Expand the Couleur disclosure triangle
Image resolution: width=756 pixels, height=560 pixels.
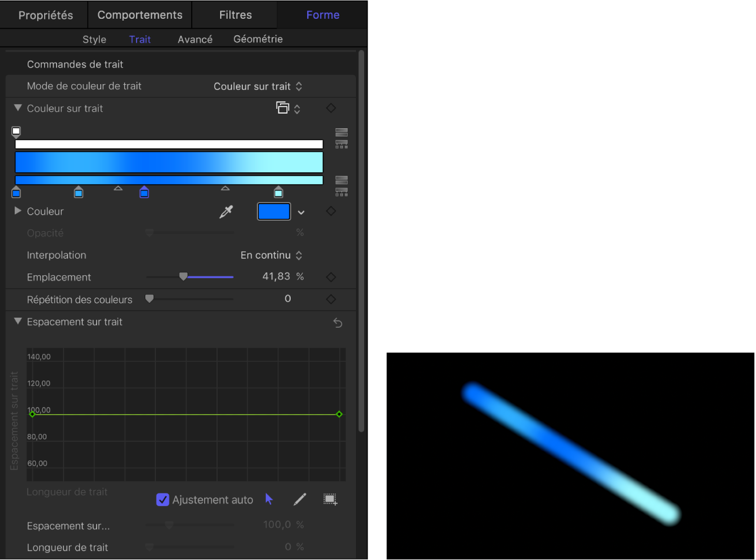pyautogui.click(x=18, y=211)
